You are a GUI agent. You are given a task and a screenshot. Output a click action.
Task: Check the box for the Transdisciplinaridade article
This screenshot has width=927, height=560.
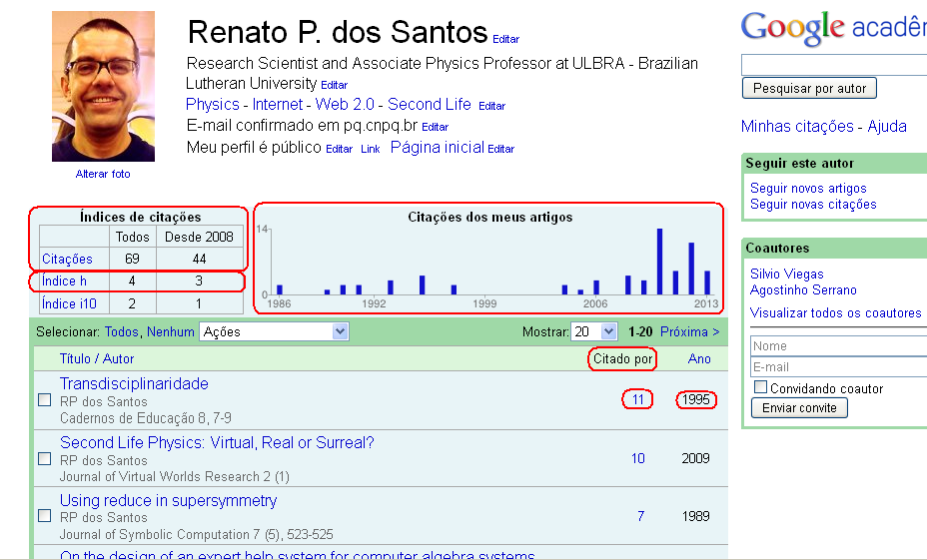tap(44, 400)
